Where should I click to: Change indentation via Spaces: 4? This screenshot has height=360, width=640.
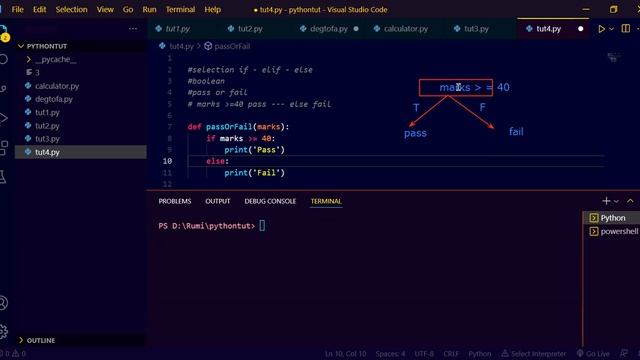click(390, 354)
